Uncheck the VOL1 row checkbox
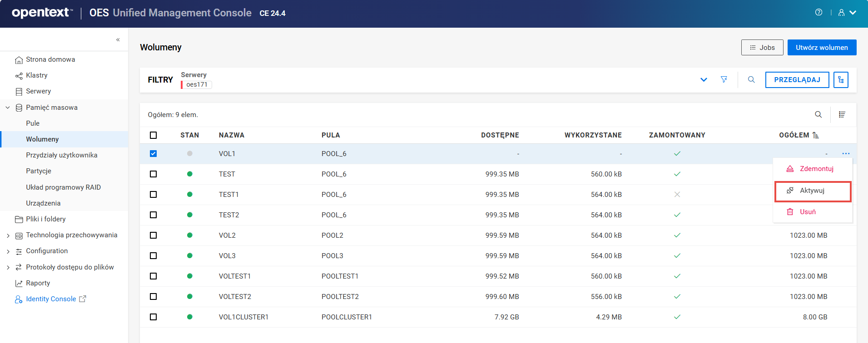Image resolution: width=868 pixels, height=343 pixels. click(x=154, y=154)
